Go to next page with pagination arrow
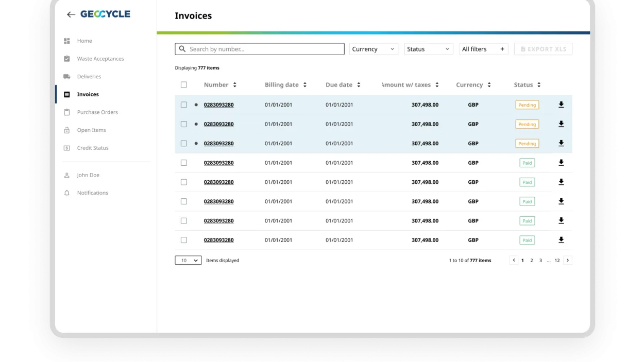Screen dimensions: 644x362 tap(568, 261)
